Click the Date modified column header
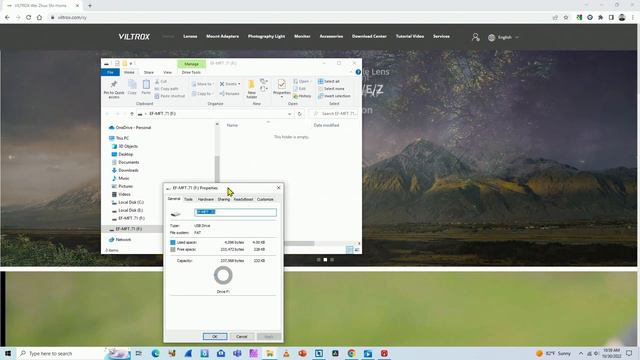The height and width of the screenshot is (360, 640). (x=326, y=125)
